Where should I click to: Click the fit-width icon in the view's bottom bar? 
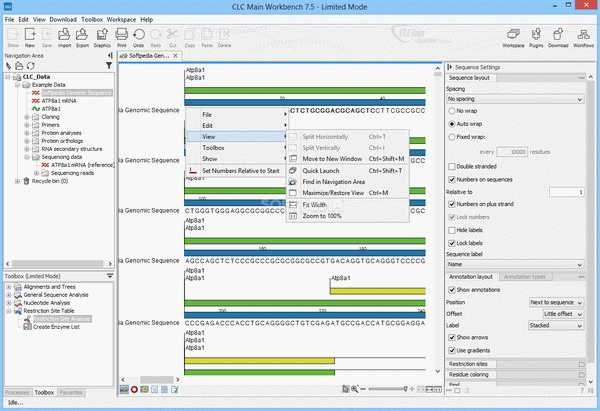[429, 389]
